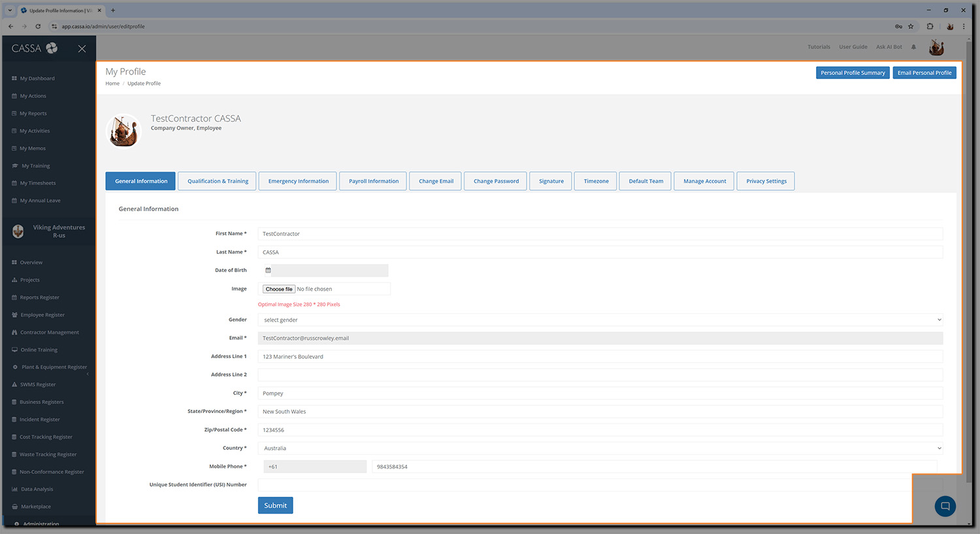Expand the select gender dropdown

(600, 320)
